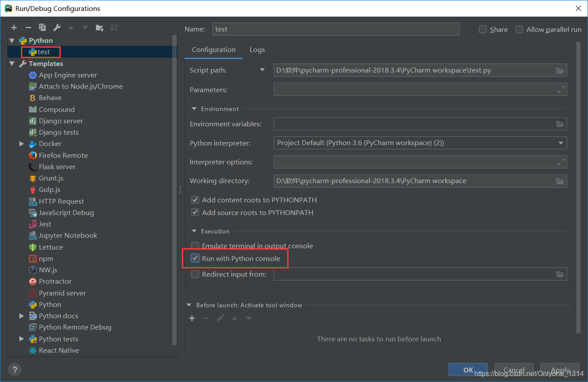The image size is (588, 382).
Task: Expand the Python docs node
Action: pos(21,316)
